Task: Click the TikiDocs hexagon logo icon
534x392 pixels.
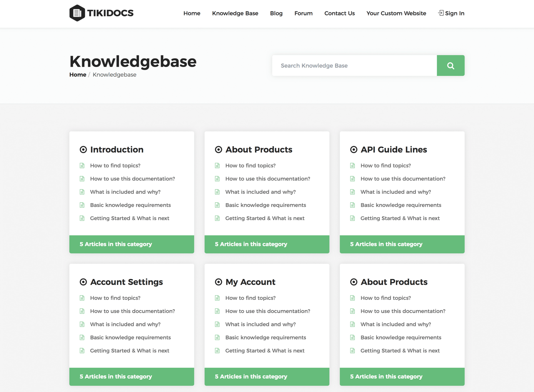Action: coord(77,13)
